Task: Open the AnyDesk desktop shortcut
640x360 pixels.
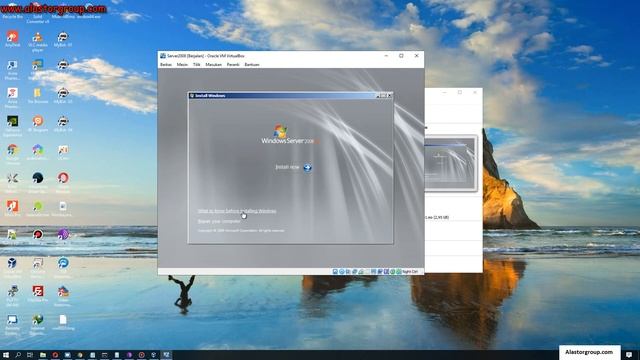Action: [x=12, y=39]
